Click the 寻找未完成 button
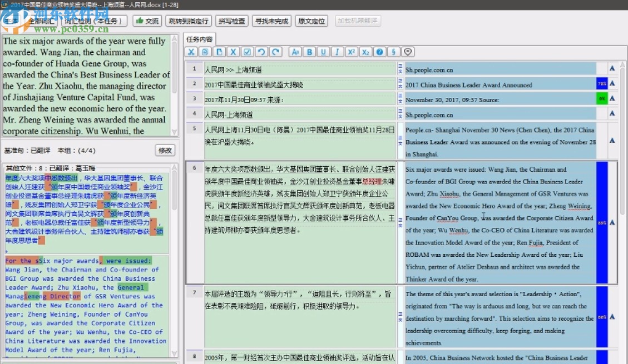This screenshot has height=364, width=628. click(x=271, y=21)
